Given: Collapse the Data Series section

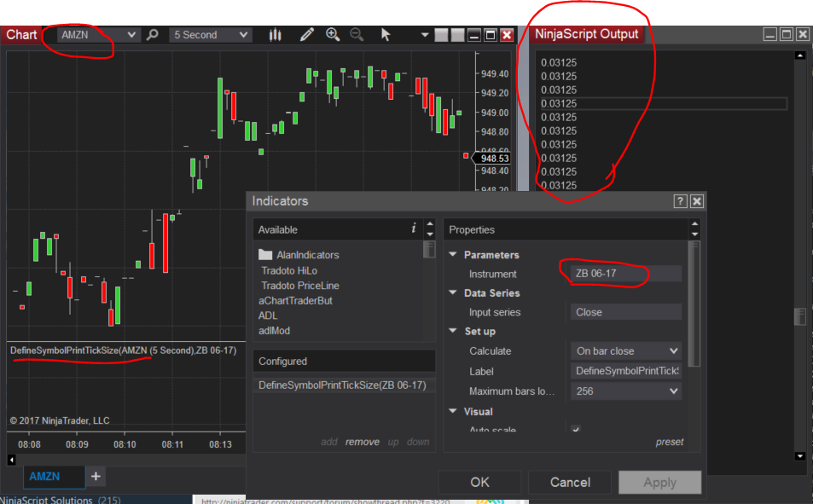Looking at the screenshot, I should pos(453,293).
